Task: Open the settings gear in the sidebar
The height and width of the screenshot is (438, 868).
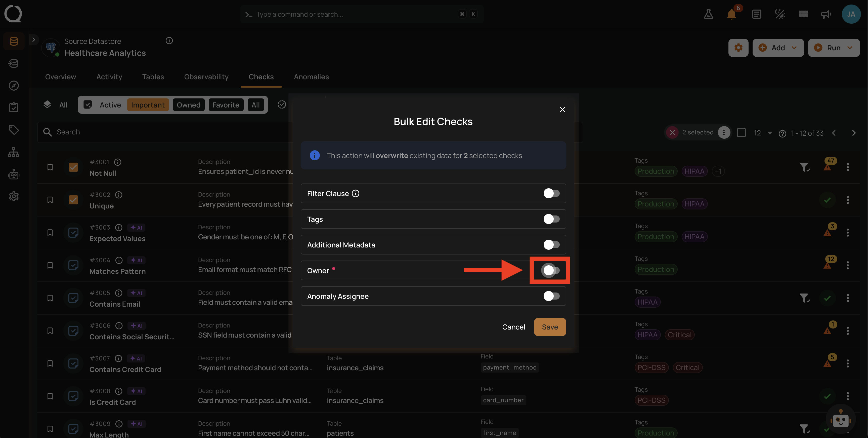Action: (14, 196)
